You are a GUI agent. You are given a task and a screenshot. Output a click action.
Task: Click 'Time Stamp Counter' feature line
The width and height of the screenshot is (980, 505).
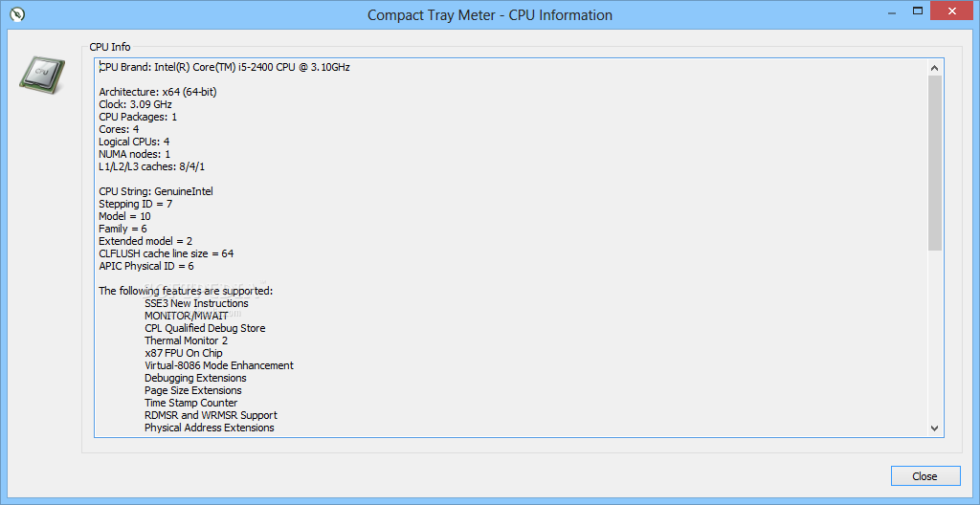tap(191, 403)
